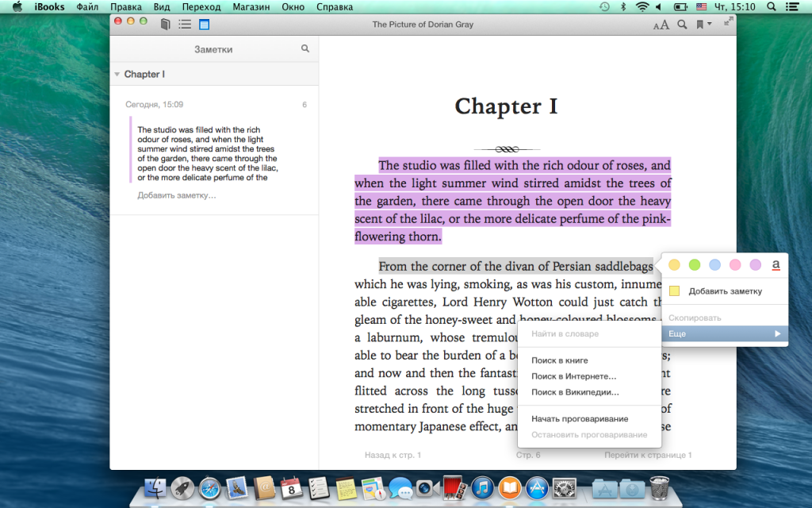Enter full screen with the arrows icon
812x508 pixels.
[x=728, y=21]
